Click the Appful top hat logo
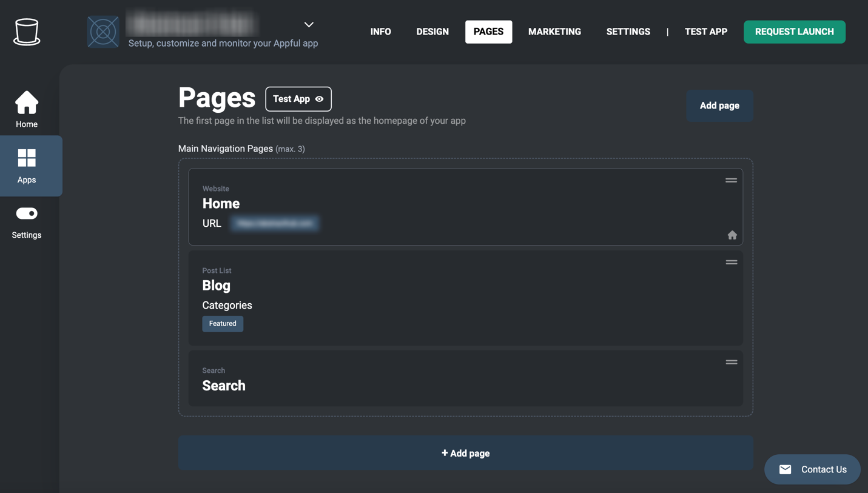The image size is (868, 493). tap(27, 32)
